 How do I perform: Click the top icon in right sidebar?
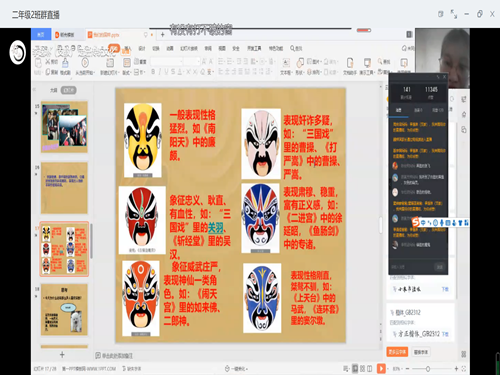click(464, 99)
